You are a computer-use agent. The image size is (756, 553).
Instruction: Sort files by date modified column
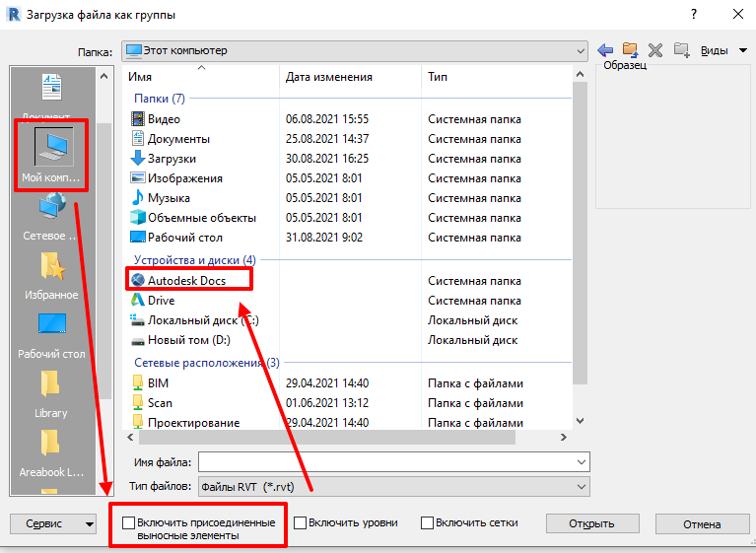point(328,76)
